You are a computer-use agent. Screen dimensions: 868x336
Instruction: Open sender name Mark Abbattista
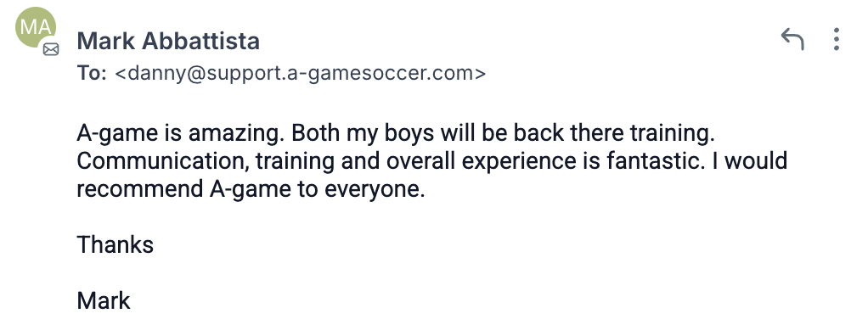point(168,41)
